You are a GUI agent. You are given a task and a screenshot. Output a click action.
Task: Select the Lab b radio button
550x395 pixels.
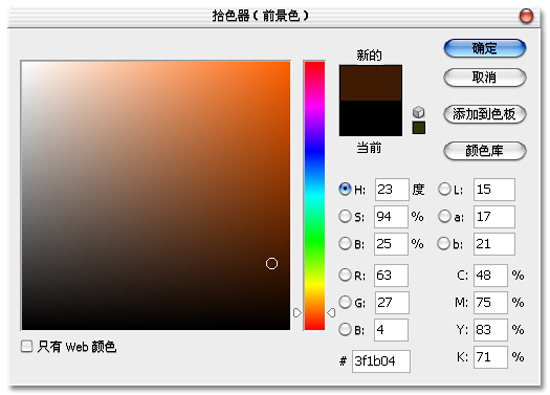(444, 243)
